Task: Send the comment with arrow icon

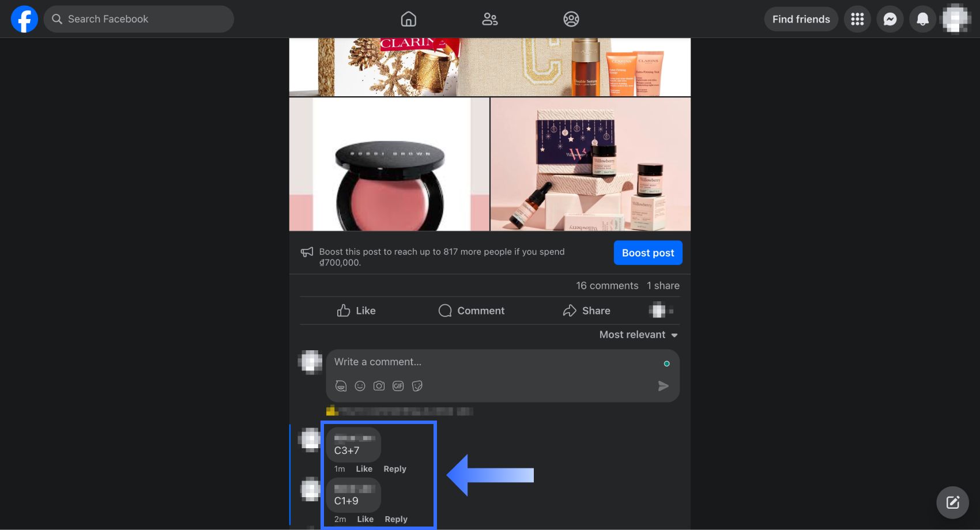Action: point(664,386)
